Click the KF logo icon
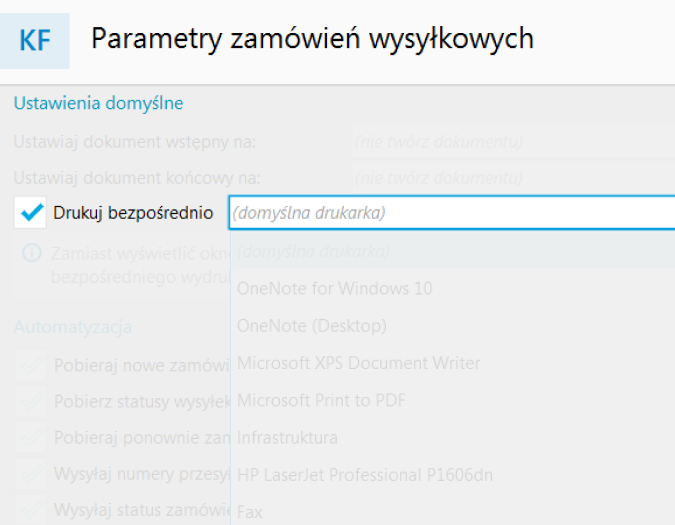The height and width of the screenshot is (525, 675). click(x=34, y=41)
